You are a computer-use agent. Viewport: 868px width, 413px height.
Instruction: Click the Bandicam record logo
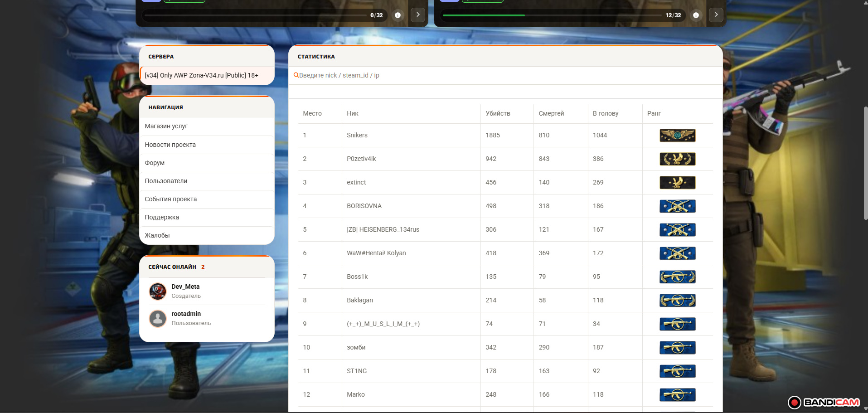824,402
